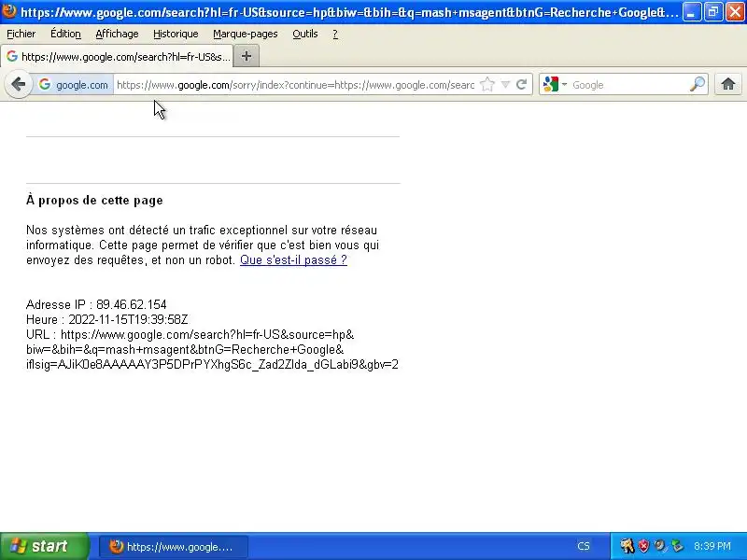Open the Outils menu
This screenshot has height=560, width=747.
click(x=305, y=34)
